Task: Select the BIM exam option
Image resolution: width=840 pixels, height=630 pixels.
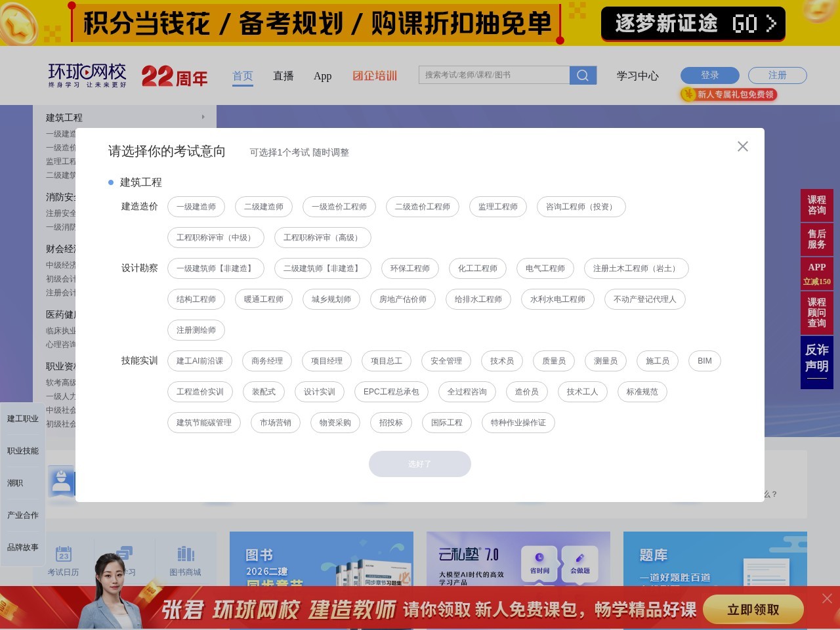Action: pos(704,361)
